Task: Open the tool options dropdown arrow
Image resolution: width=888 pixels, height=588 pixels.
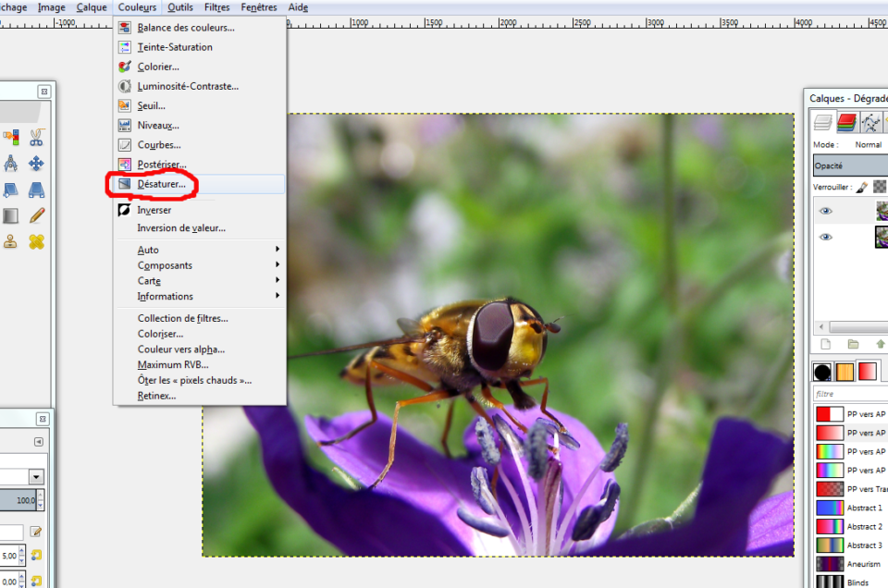Action: pos(36,476)
